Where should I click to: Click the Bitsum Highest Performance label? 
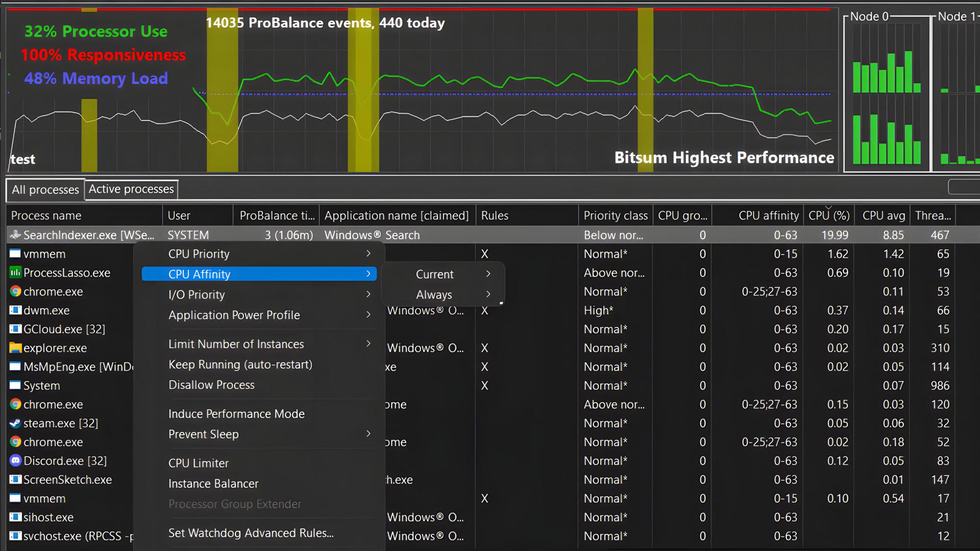724,158
